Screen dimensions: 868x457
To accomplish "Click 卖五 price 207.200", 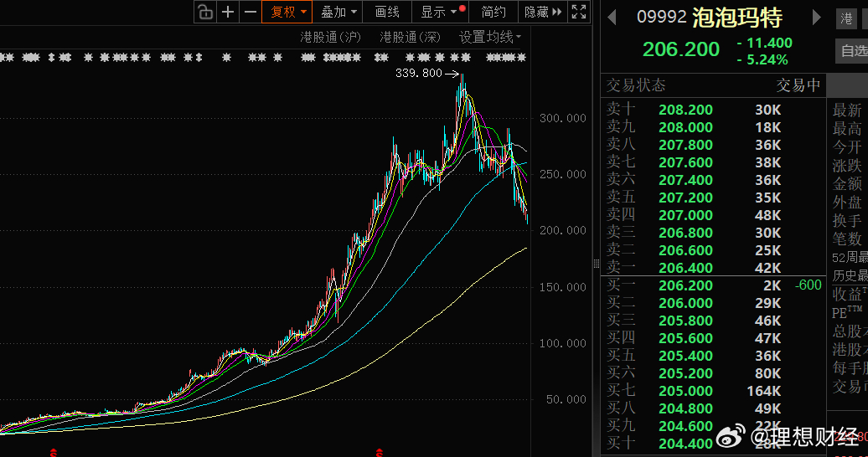I will tap(685, 198).
